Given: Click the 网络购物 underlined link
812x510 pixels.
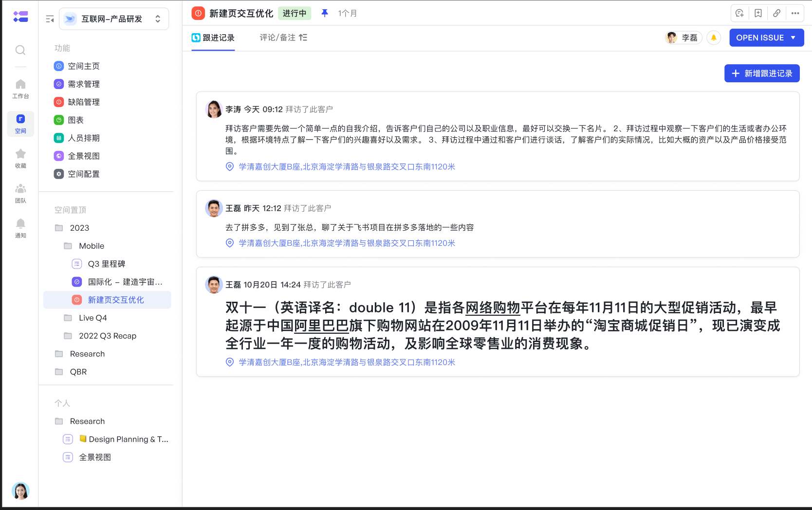Looking at the screenshot, I should click(x=493, y=308).
